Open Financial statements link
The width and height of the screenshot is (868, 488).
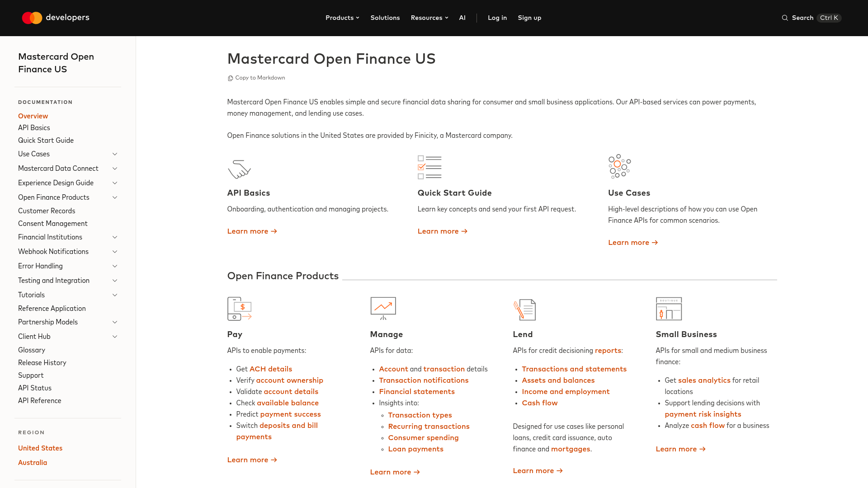(x=417, y=392)
